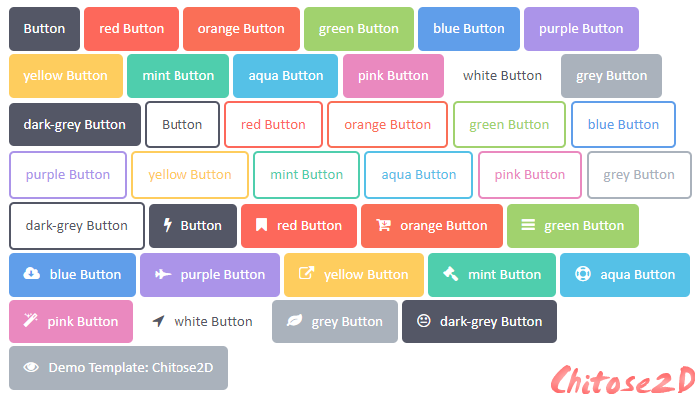This screenshot has width=700, height=400.
Task: Click the eye icon on Demo Template button
Action: (x=31, y=367)
